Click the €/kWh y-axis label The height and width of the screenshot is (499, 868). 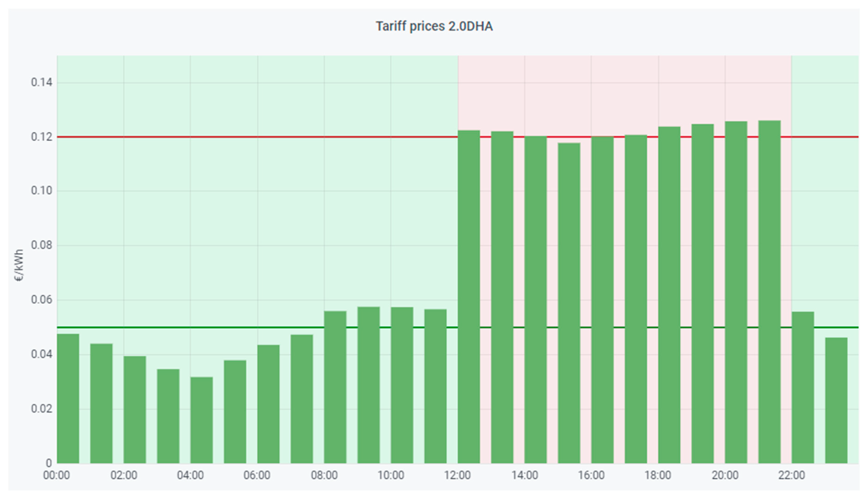coord(19,265)
